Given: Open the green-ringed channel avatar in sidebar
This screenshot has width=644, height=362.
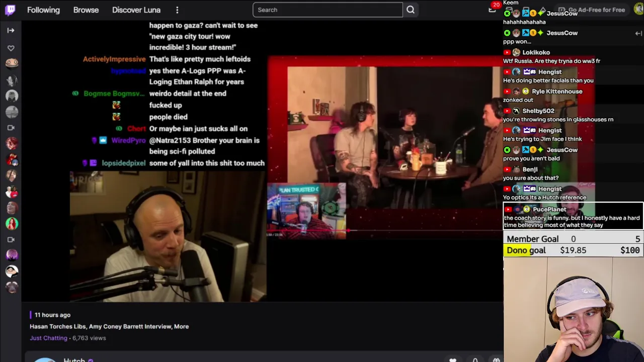Looking at the screenshot, I should (12, 223).
